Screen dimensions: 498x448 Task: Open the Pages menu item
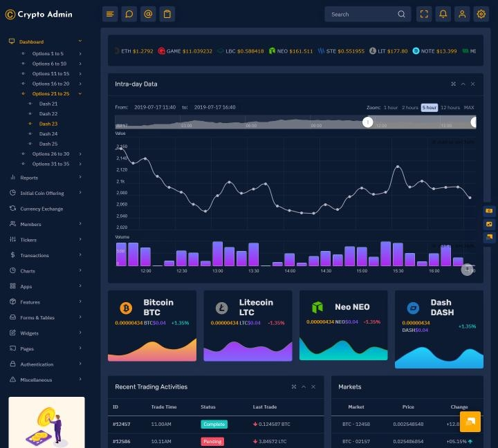point(27,348)
